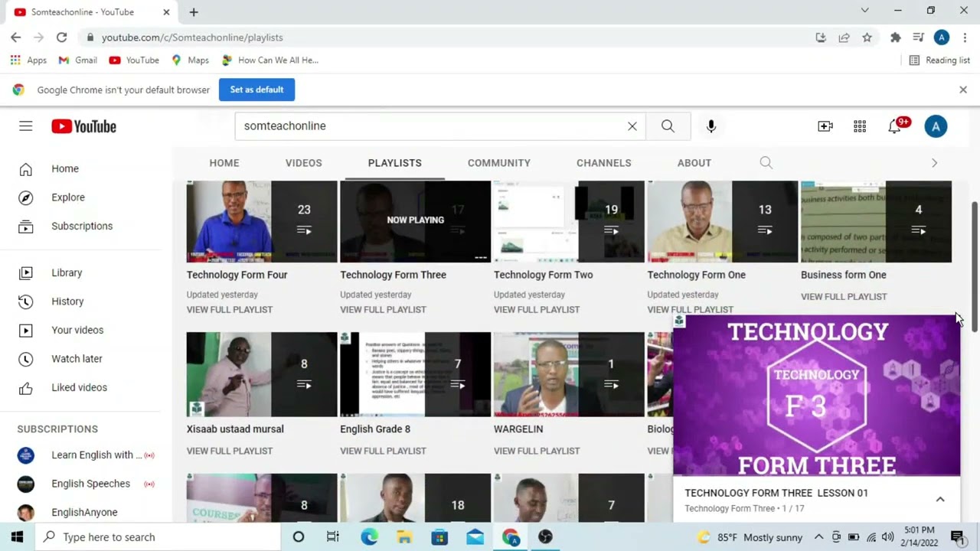View full playlist for Business form One
Viewport: 980px width, 551px height.
tap(844, 297)
